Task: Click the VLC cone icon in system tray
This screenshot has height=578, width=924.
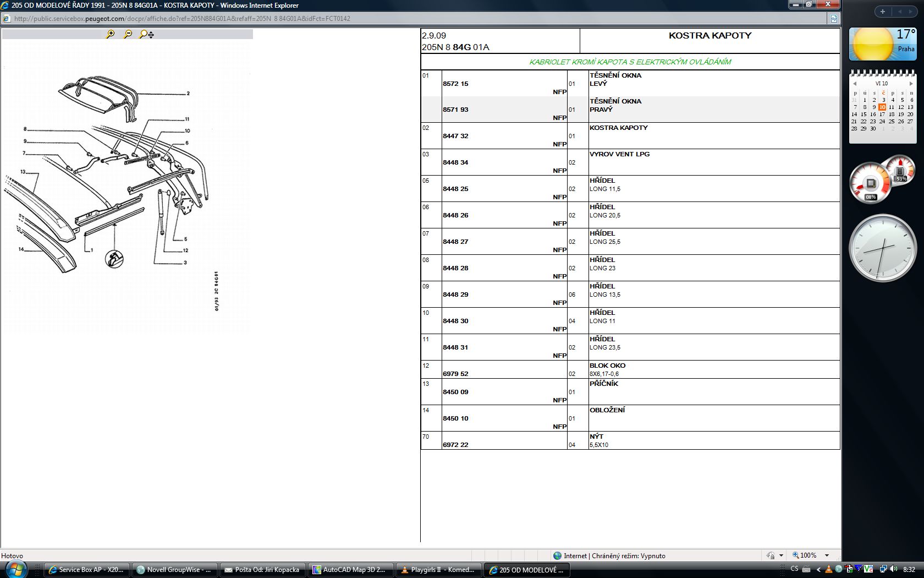Action: 829,569
